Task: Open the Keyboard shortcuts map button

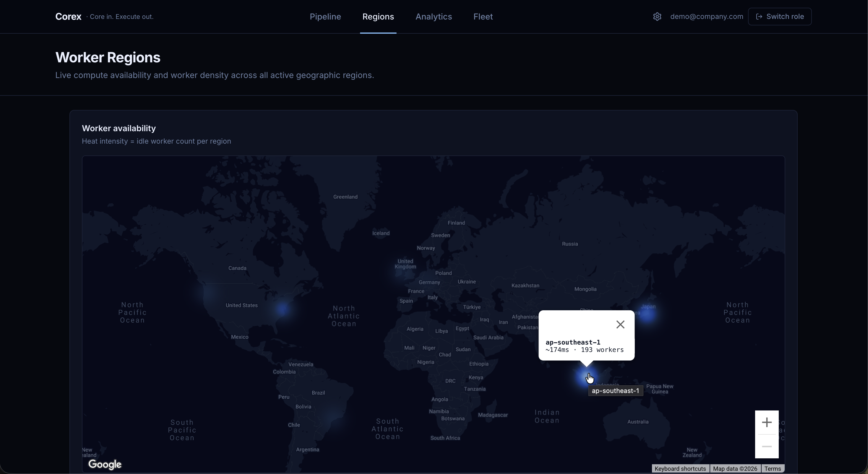Action: [x=680, y=469]
